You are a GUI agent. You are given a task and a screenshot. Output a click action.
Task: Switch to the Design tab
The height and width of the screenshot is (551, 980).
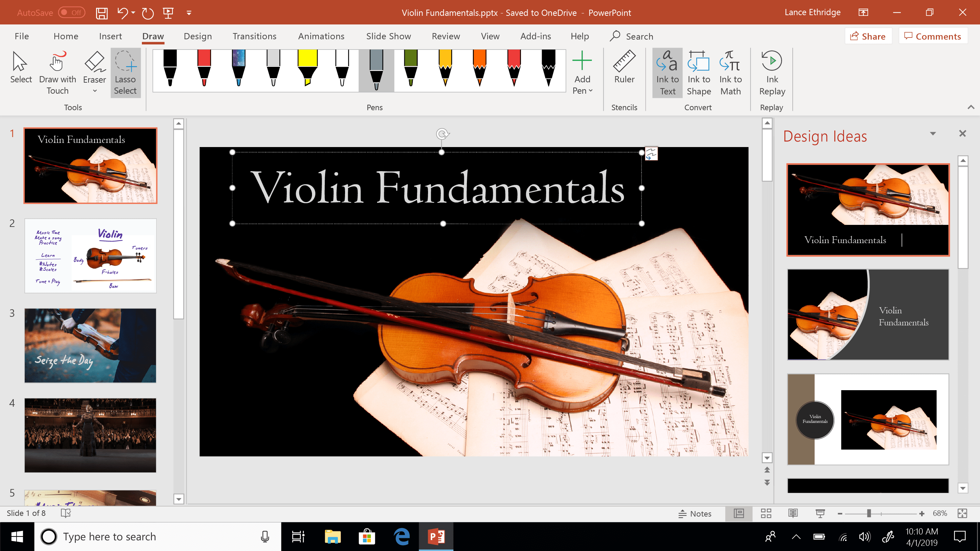197,36
